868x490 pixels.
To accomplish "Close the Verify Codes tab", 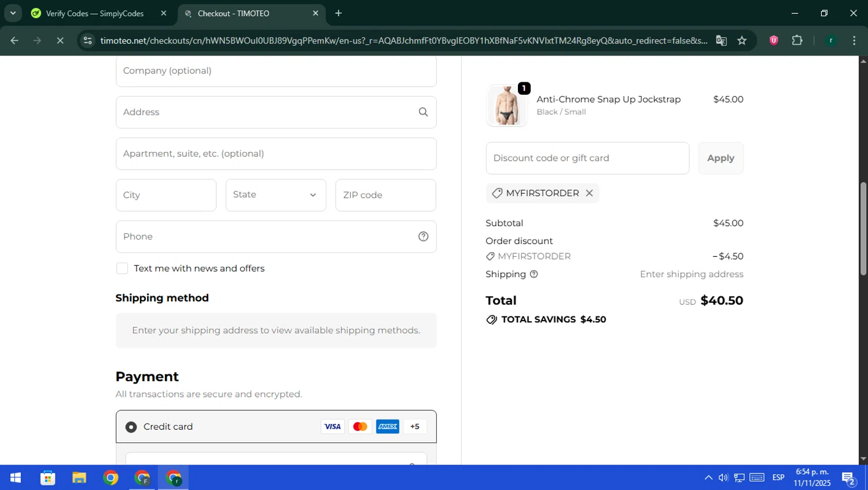I will tap(164, 13).
